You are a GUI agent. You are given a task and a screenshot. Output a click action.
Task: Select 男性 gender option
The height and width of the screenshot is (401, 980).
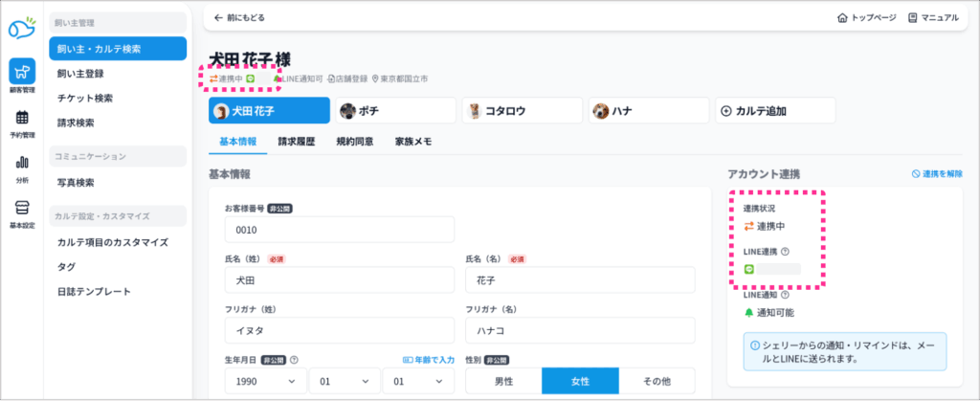point(503,381)
